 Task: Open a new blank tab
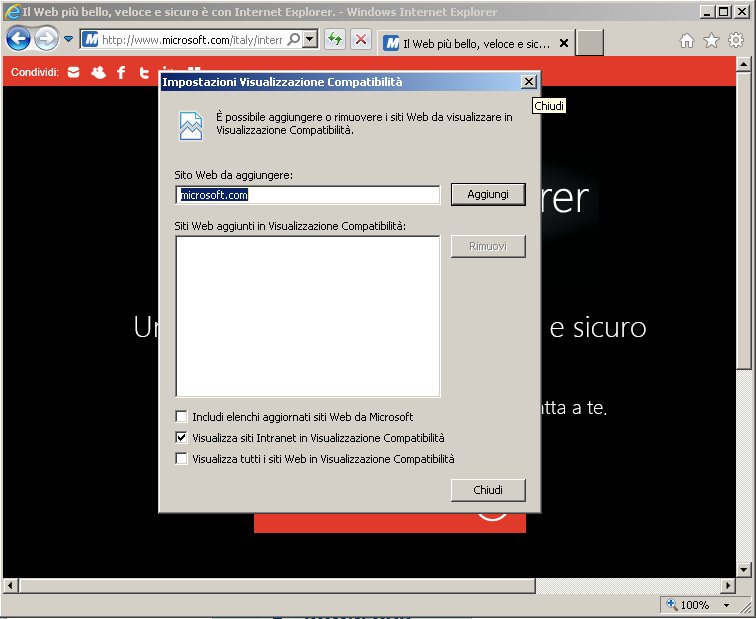[590, 43]
